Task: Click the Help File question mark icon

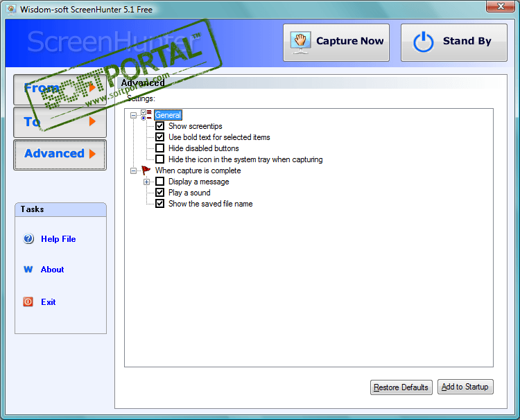Action: 28,238
